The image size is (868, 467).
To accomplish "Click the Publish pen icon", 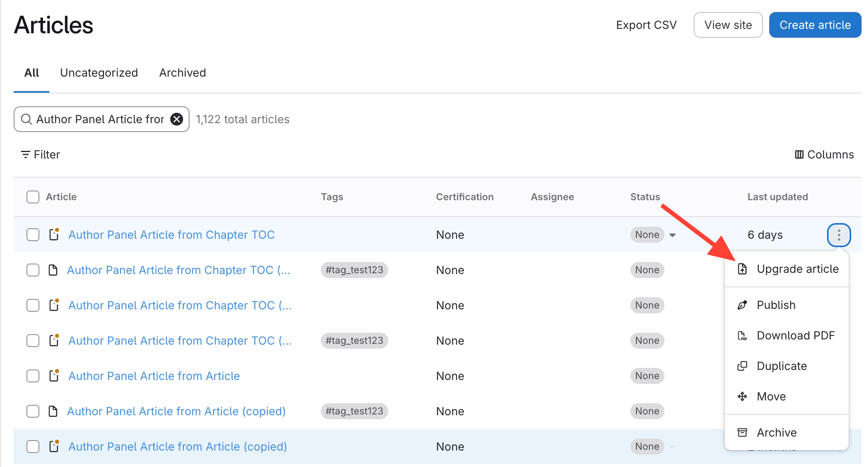I will pyautogui.click(x=742, y=305).
